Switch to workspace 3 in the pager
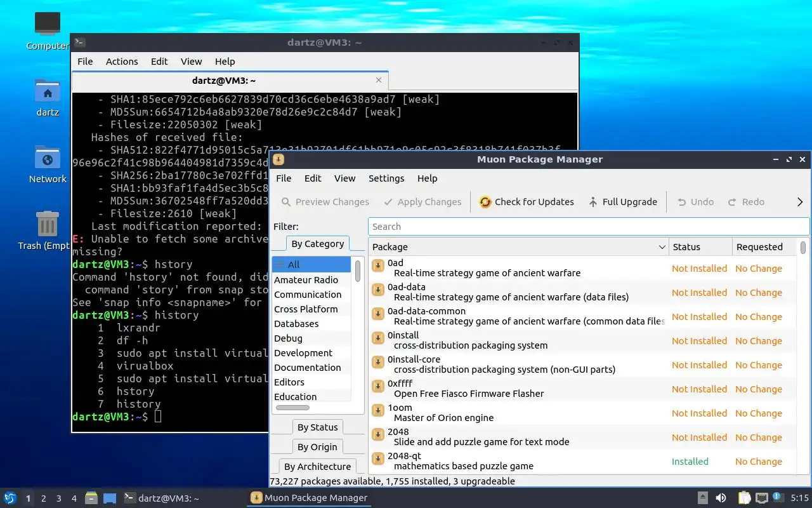 click(x=59, y=498)
